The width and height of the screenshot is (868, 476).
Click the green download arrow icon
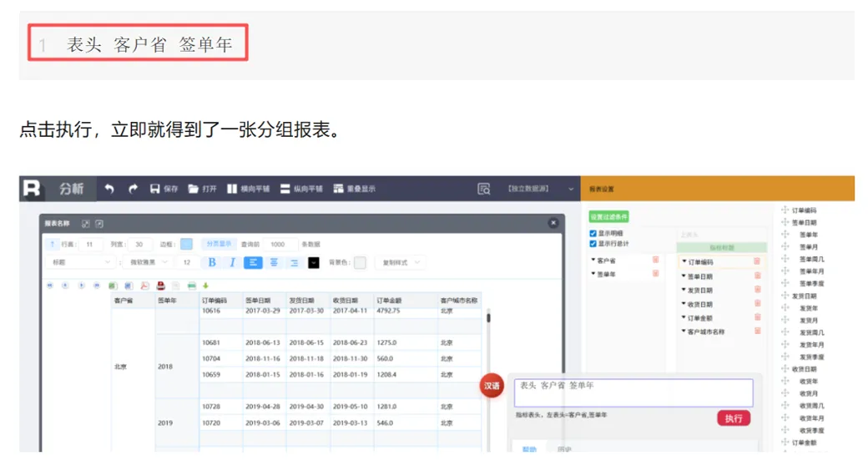pos(205,286)
